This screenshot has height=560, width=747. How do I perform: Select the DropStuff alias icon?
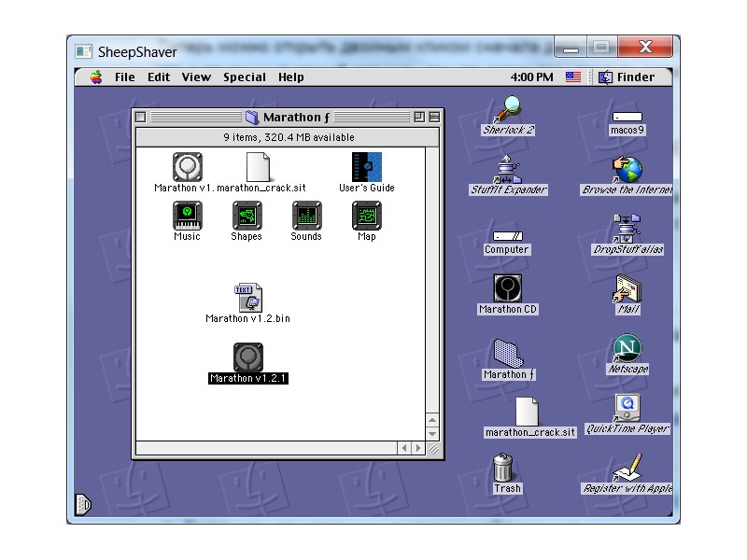click(x=627, y=229)
